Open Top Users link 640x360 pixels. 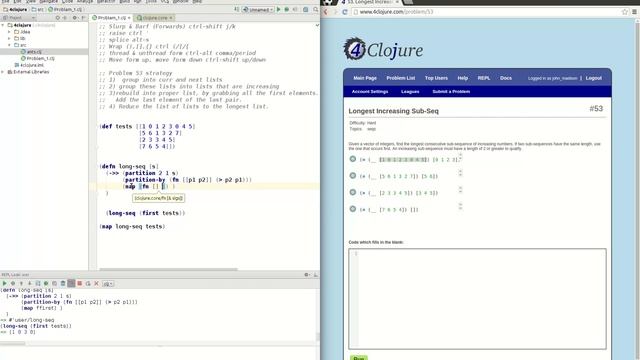click(436, 78)
